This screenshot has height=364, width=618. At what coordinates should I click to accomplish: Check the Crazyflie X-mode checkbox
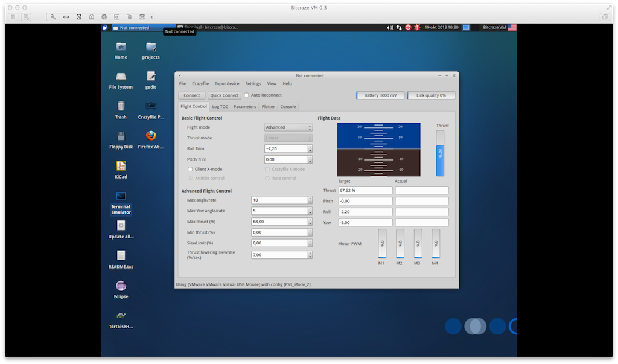click(267, 169)
